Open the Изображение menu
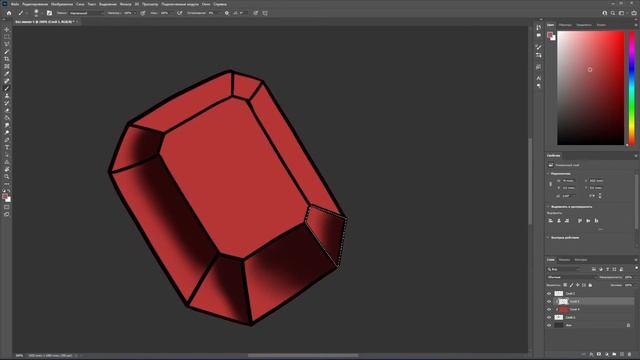 pos(62,4)
